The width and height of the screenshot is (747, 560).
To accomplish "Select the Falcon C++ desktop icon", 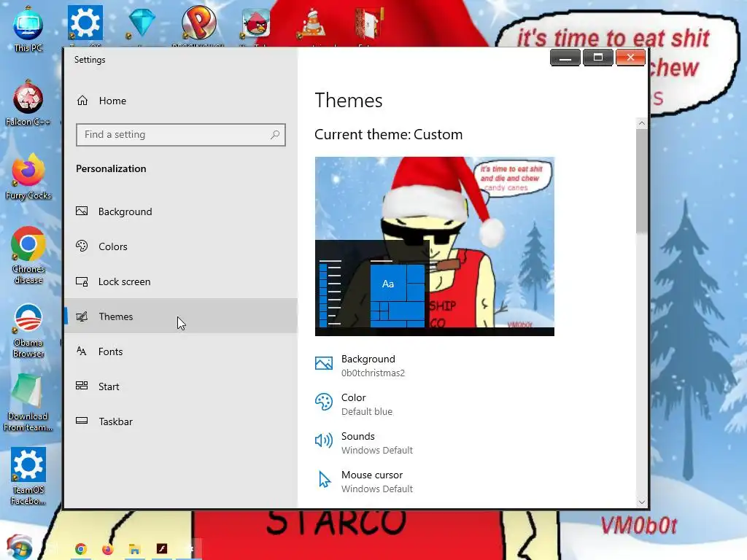I will coord(28,102).
